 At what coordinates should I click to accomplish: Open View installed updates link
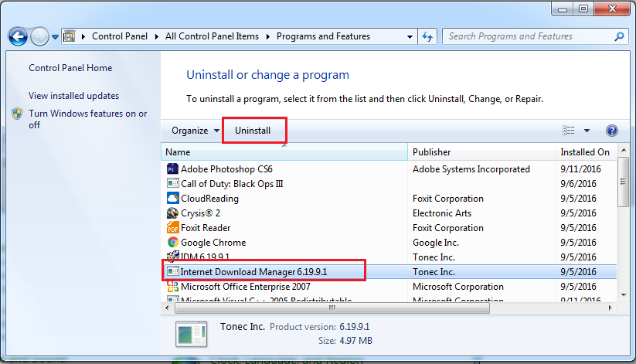[74, 96]
